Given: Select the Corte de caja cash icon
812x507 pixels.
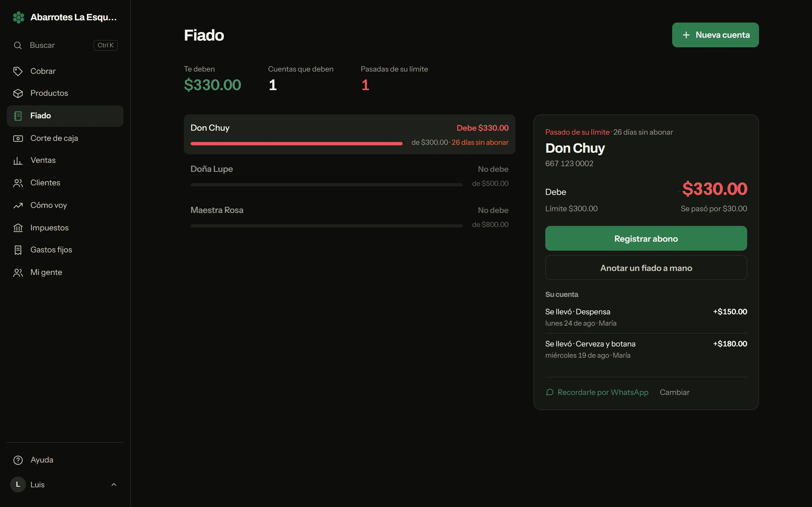Looking at the screenshot, I should coord(18,138).
